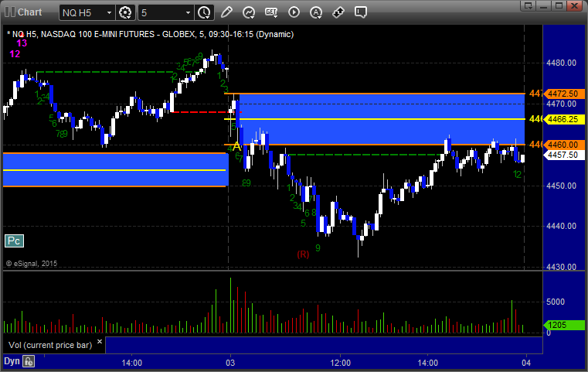Click the magenta 13 count label
Screen dimensions: 588x372
(22, 43)
